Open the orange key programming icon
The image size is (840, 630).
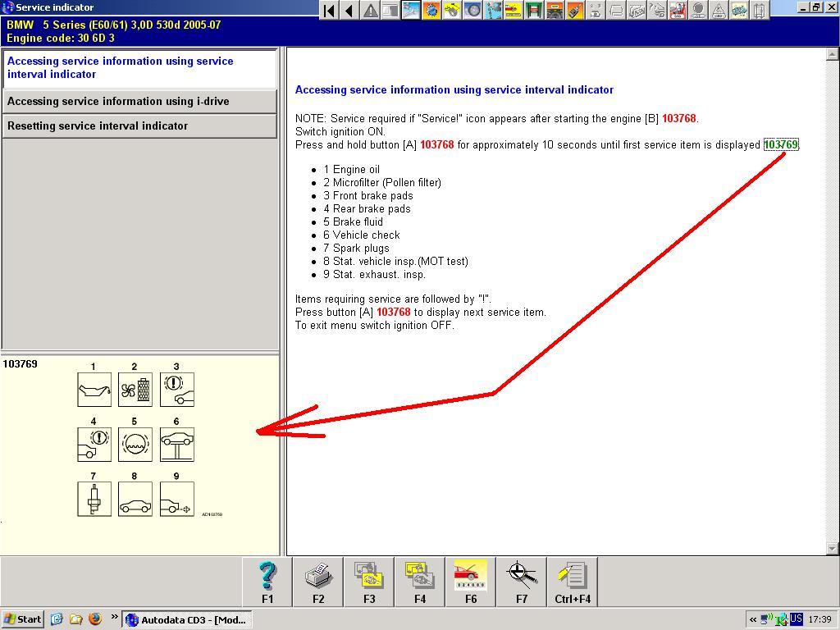(574, 10)
